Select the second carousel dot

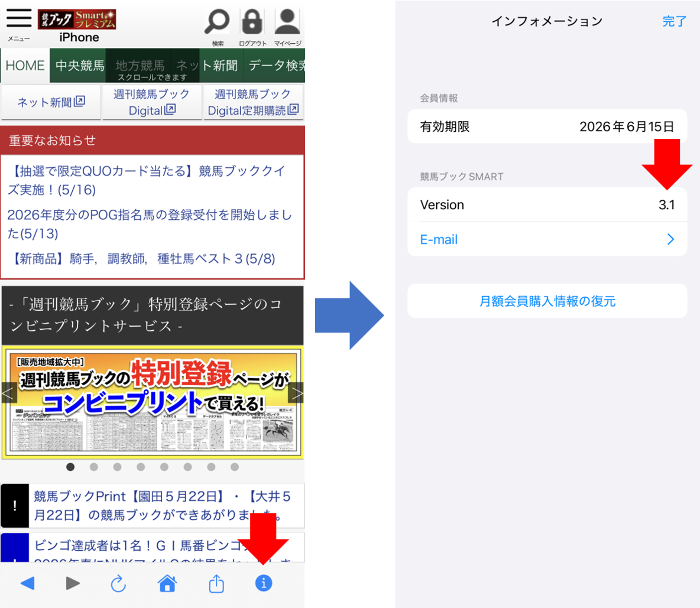tap(94, 467)
